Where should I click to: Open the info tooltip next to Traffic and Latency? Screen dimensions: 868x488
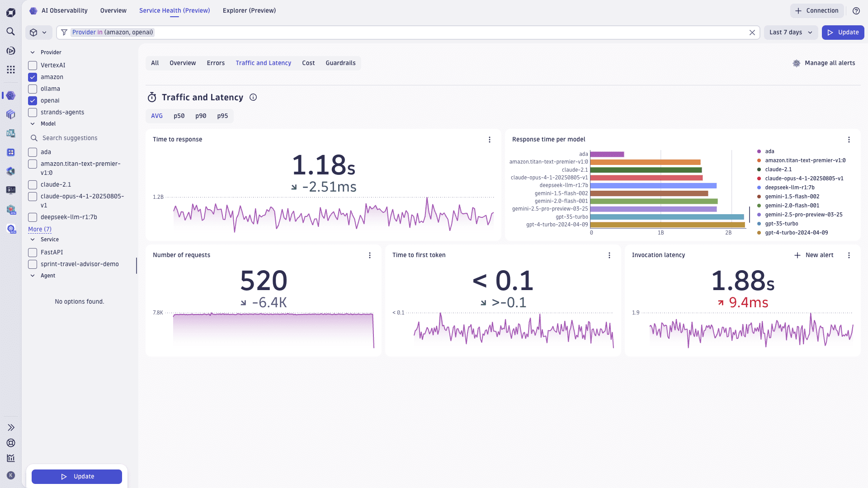pyautogui.click(x=253, y=97)
